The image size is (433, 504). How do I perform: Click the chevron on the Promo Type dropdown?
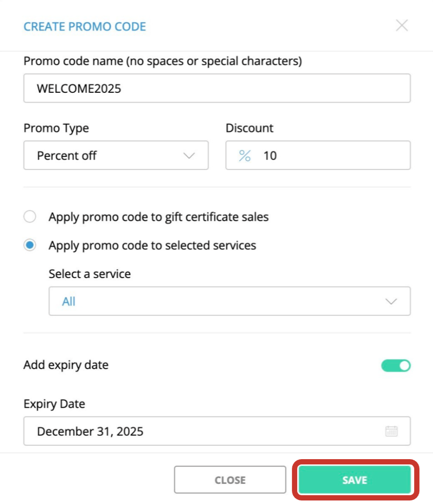[x=190, y=155]
